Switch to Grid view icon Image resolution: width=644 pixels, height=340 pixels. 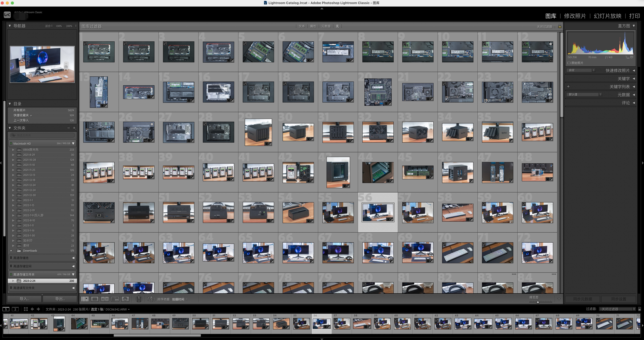click(85, 299)
